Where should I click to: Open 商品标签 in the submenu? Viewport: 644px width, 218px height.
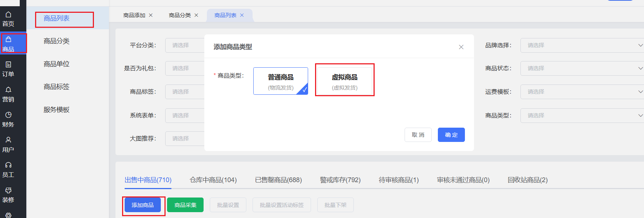tap(57, 87)
